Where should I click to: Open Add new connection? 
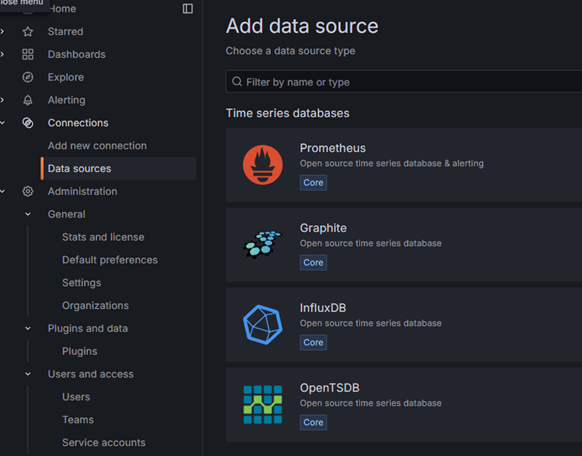pos(97,146)
